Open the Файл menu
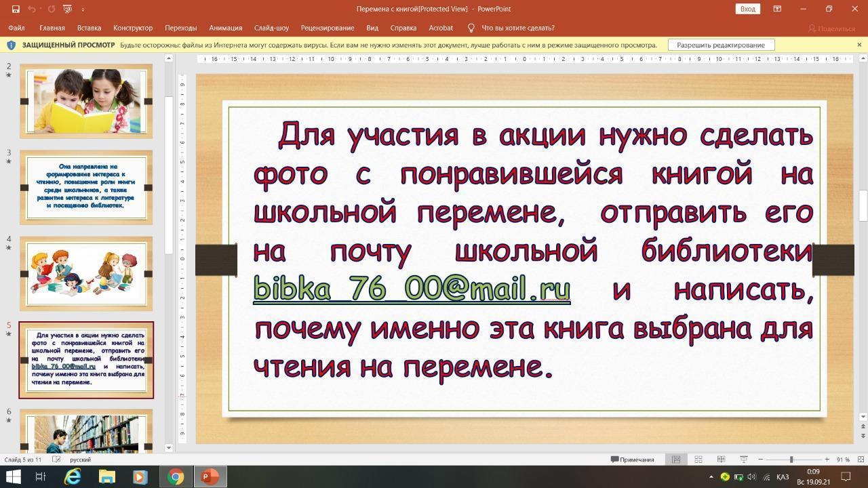This screenshot has height=488, width=868. tap(16, 28)
